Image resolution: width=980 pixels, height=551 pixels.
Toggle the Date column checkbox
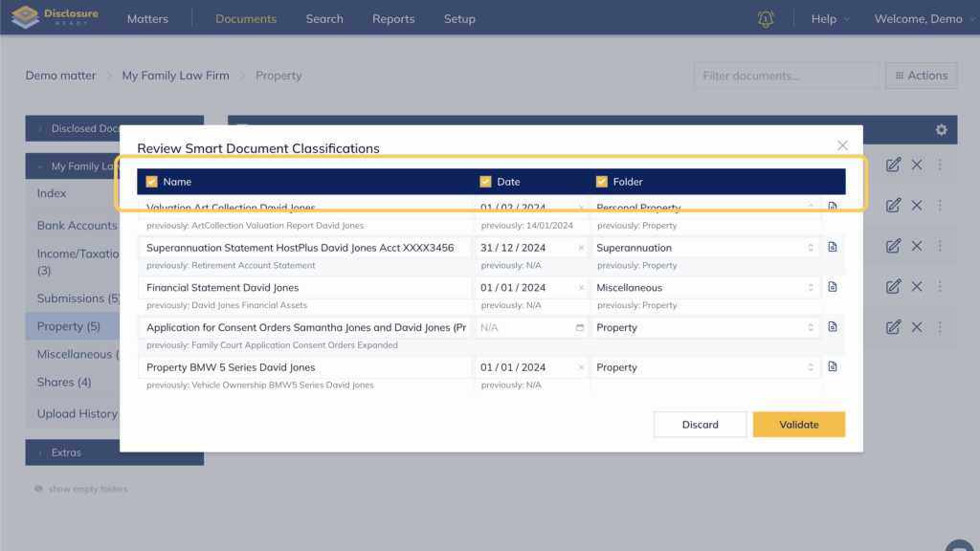pos(485,182)
